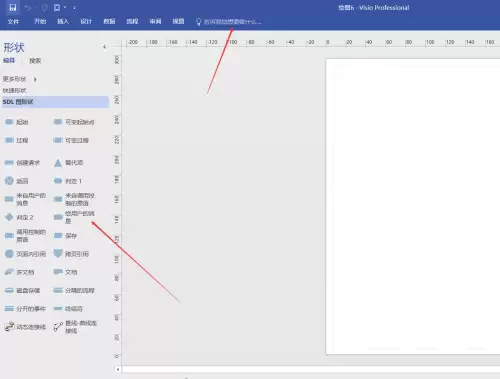Select the circular 返回 shape icon
The image size is (500, 379).
pos(9,181)
